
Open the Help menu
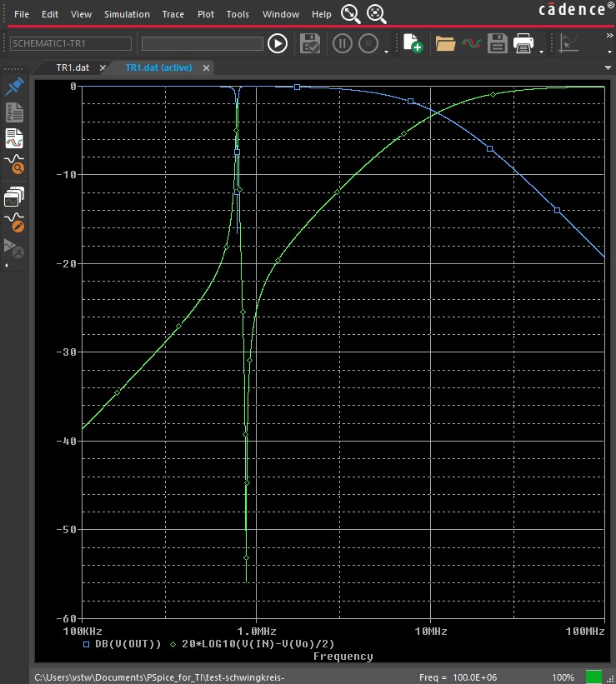[x=321, y=14]
